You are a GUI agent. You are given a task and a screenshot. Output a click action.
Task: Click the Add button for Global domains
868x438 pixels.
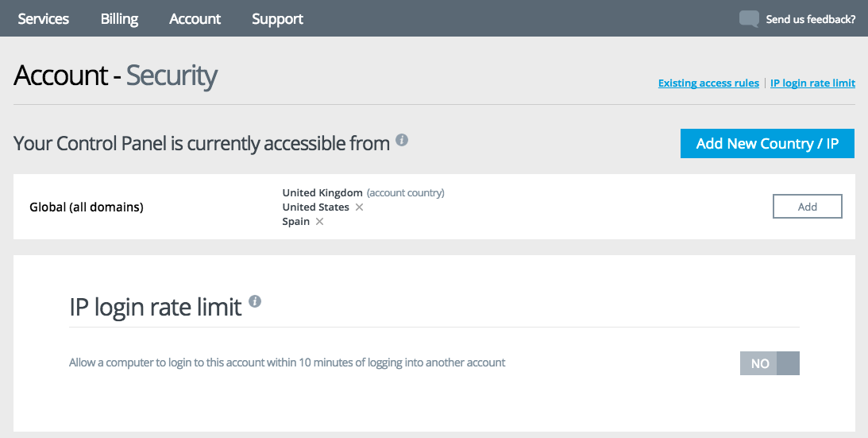click(x=807, y=207)
